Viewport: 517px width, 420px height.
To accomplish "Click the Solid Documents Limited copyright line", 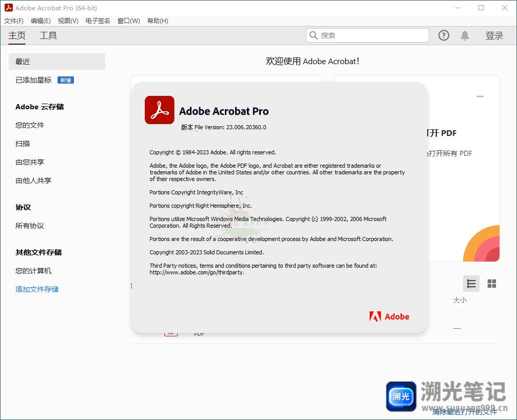I will click(x=206, y=252).
